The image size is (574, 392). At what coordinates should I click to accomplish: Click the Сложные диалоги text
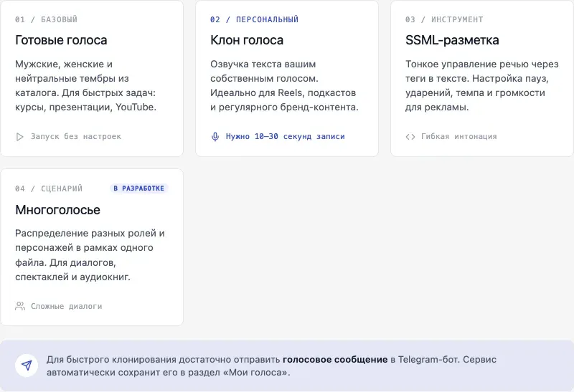[66, 306]
